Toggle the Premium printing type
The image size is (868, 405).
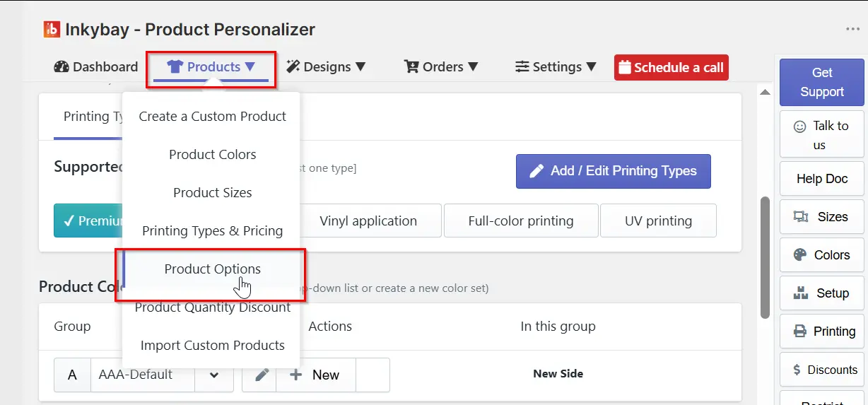click(88, 221)
